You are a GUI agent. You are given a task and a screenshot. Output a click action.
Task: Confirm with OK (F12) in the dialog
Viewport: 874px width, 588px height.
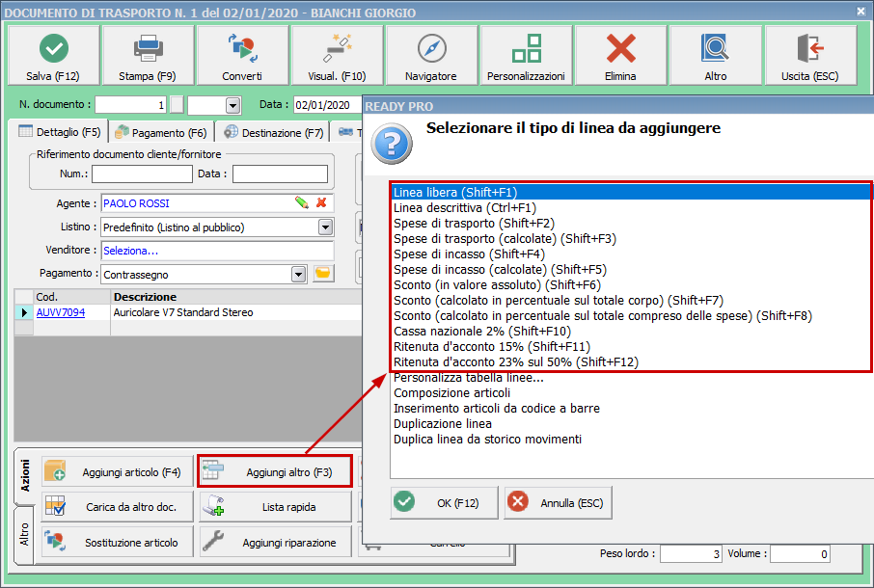click(x=445, y=503)
